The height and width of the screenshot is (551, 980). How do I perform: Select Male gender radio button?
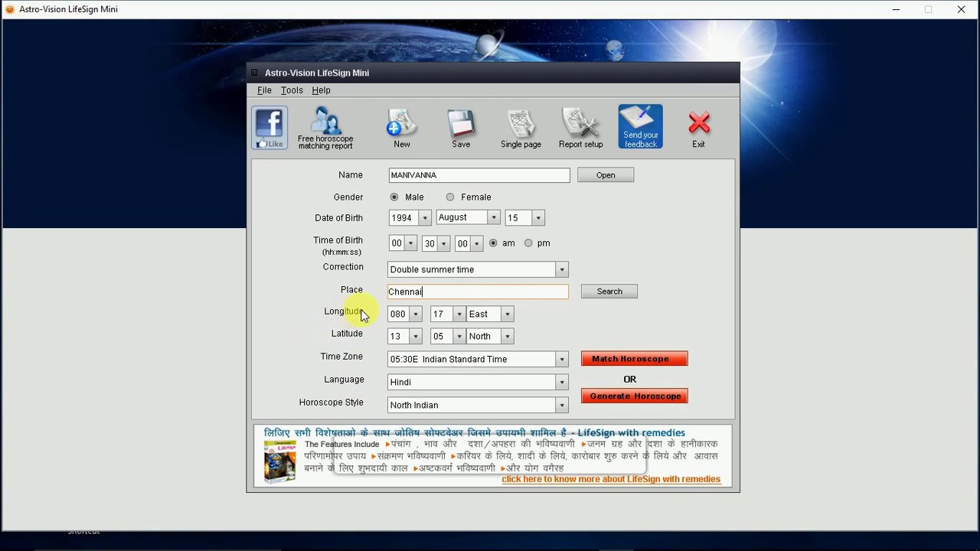[x=394, y=197]
